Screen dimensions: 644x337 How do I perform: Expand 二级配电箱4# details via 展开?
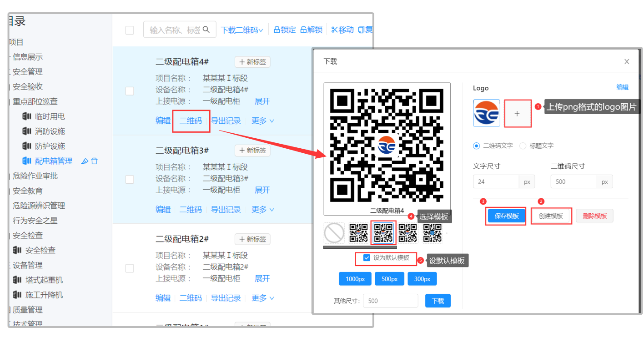pyautogui.click(x=262, y=101)
